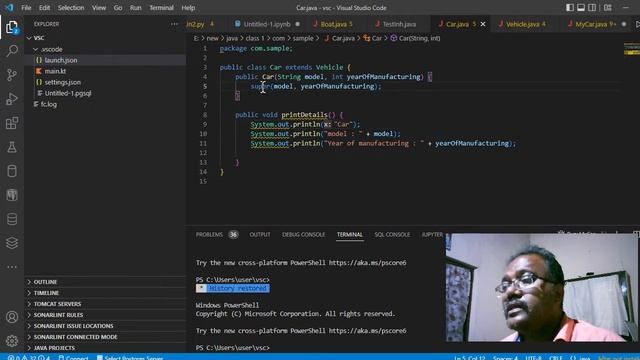Click the Run Java play icon
The image size is (640, 360).
point(637,24)
